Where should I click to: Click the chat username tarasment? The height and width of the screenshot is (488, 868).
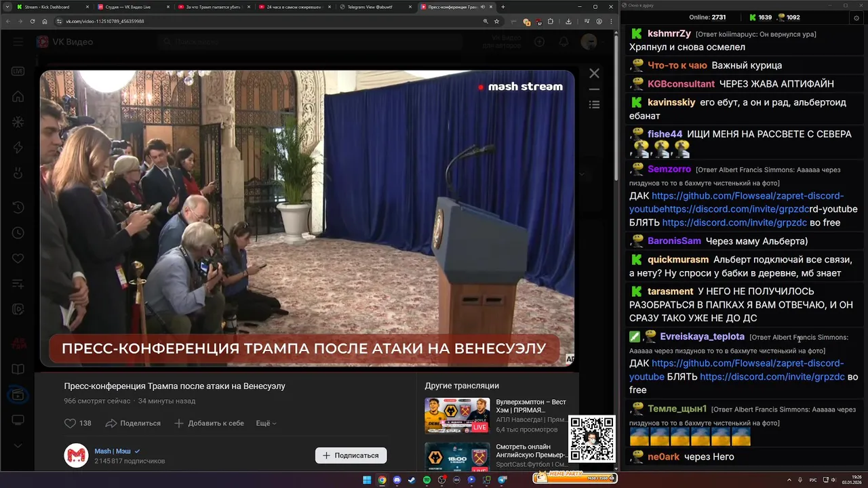tap(670, 291)
